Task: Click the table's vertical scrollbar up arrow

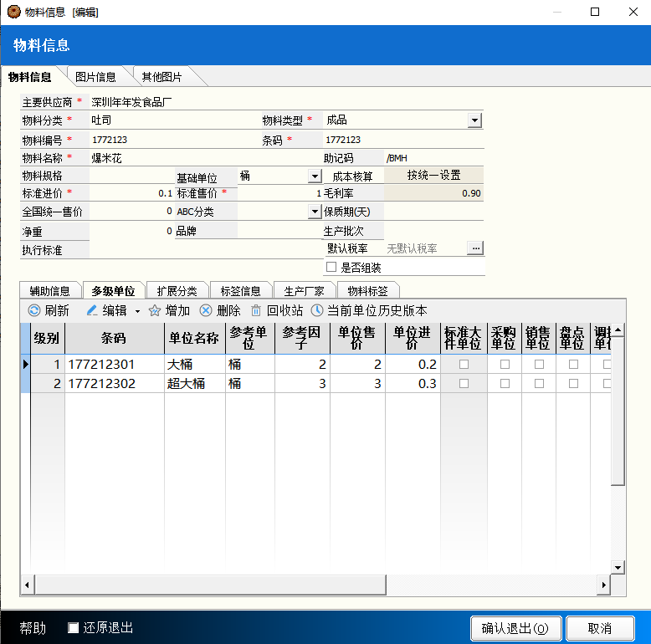Action: coord(618,330)
